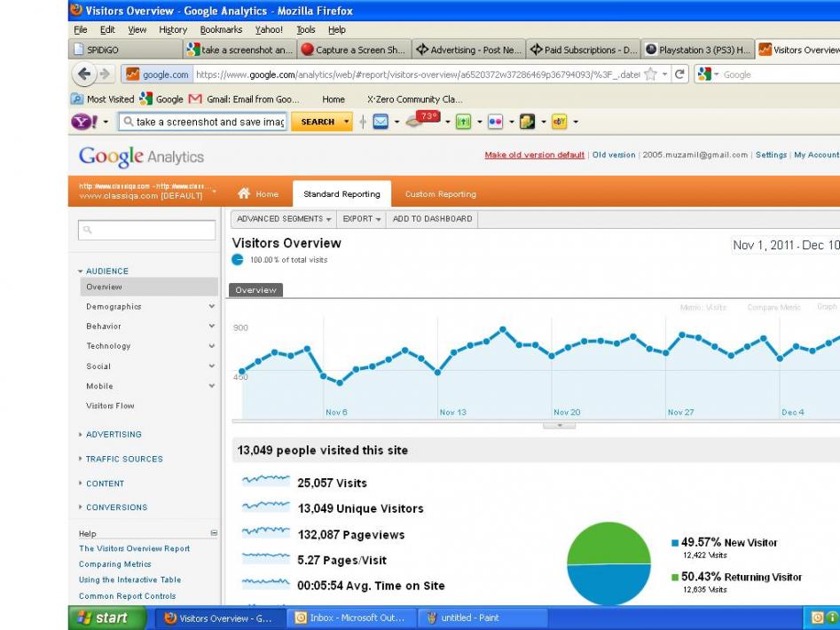
Task: Open the Visitors Flow report
Action: click(x=110, y=406)
